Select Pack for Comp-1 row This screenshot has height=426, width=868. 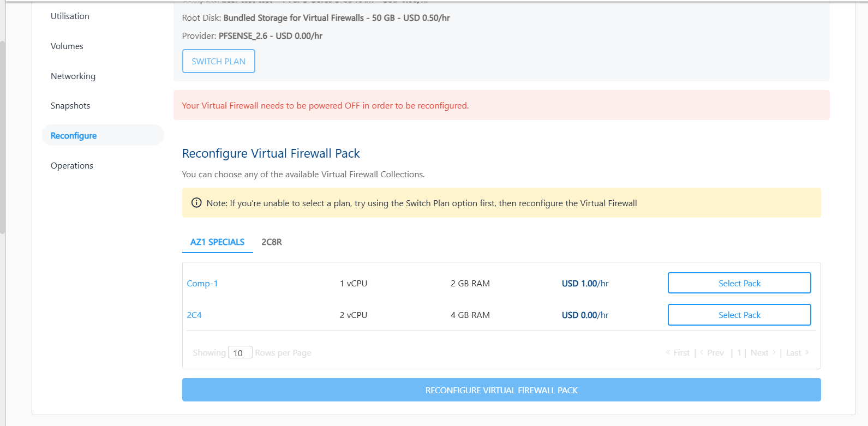coord(739,283)
